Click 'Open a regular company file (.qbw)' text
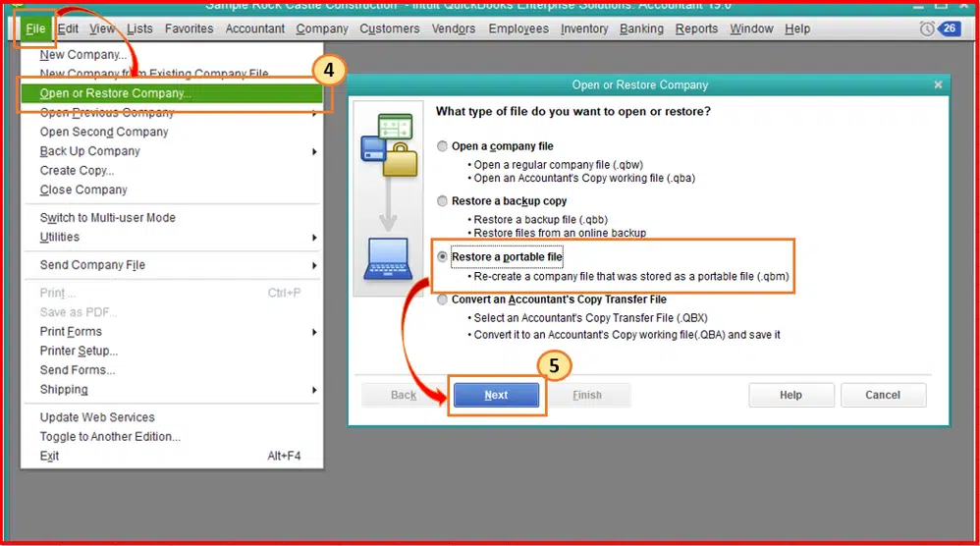Viewport: 980px width, 546px height. click(x=558, y=165)
